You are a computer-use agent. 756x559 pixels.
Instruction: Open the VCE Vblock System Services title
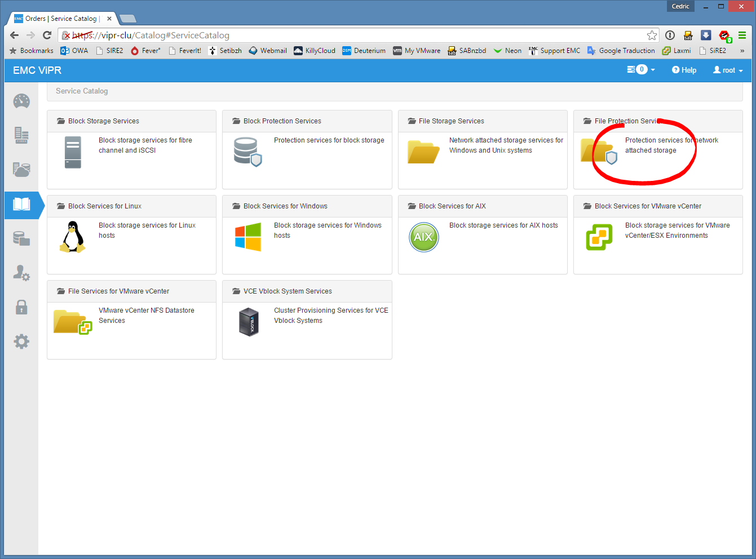pyautogui.click(x=288, y=291)
